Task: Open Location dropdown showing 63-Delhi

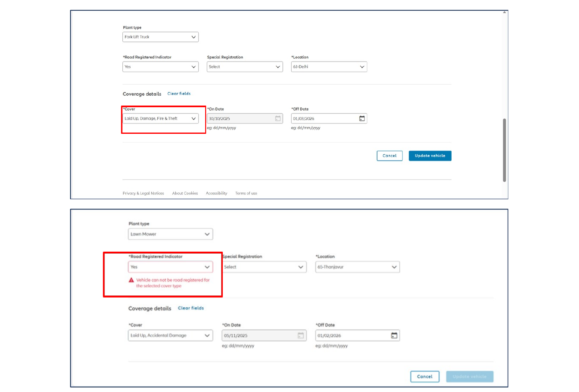Action: (x=329, y=67)
